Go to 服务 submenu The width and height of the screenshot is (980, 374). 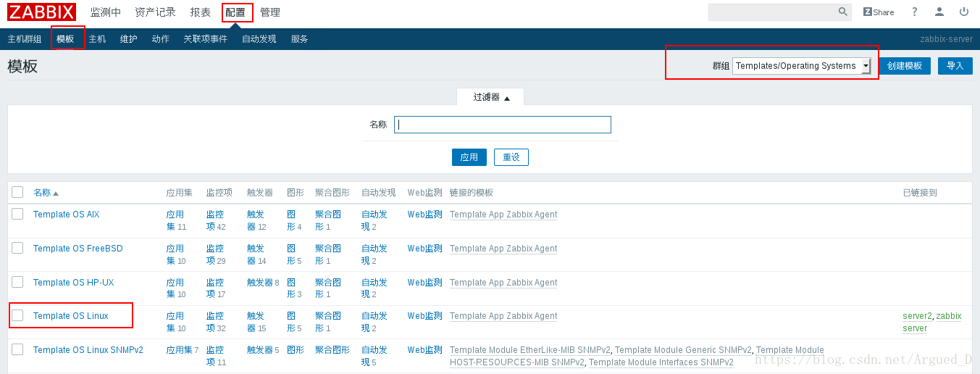[x=300, y=39]
